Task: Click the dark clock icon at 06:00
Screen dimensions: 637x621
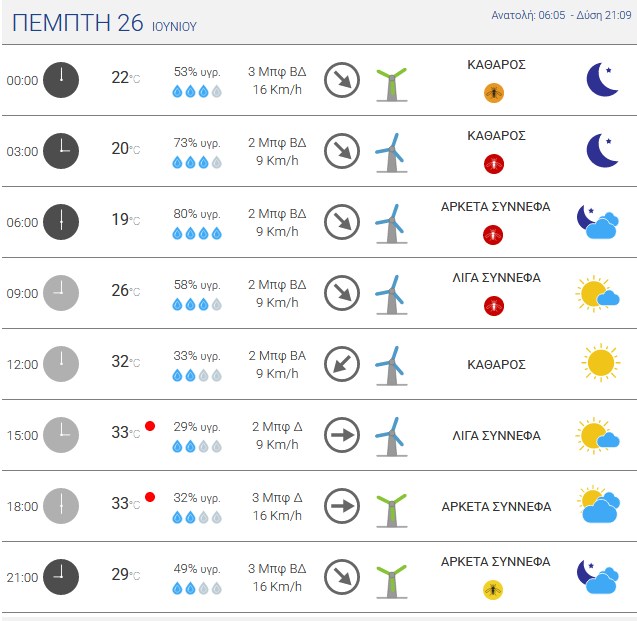Action: pyautogui.click(x=61, y=222)
